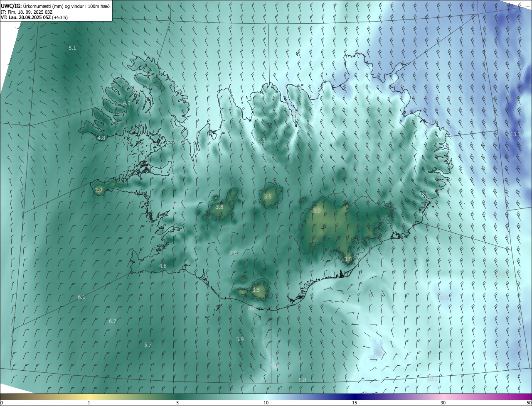
Task: Click the 3.0 value on Vatnajökull glacier
Action: tap(317, 211)
